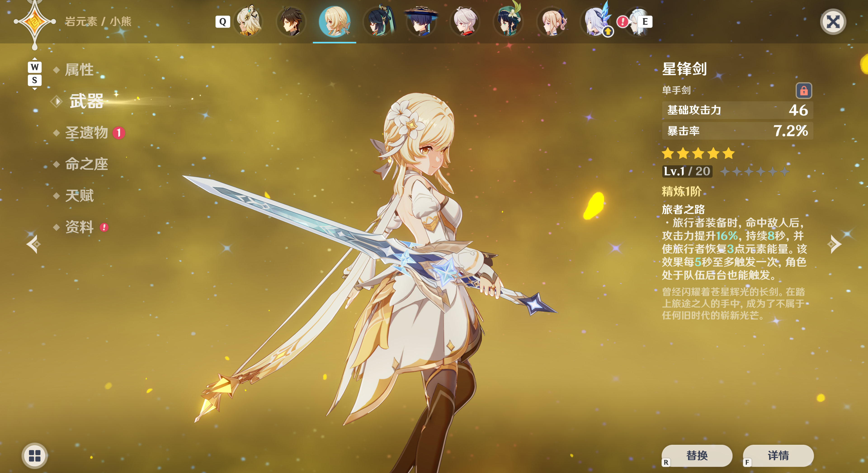Click the grey ascension stars beside the level

[755, 172]
